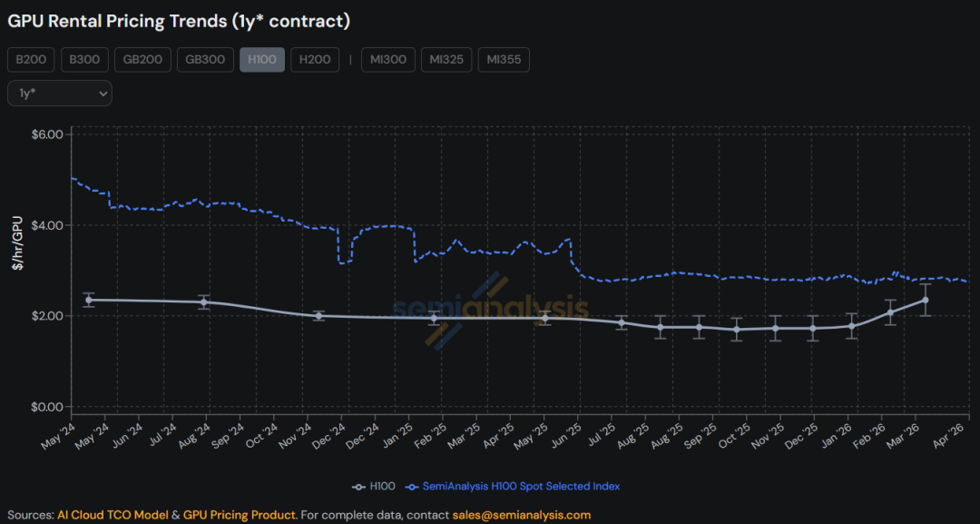Select the B300 GPU filter
Screen dimensions: 980x524
pyautogui.click(x=84, y=60)
